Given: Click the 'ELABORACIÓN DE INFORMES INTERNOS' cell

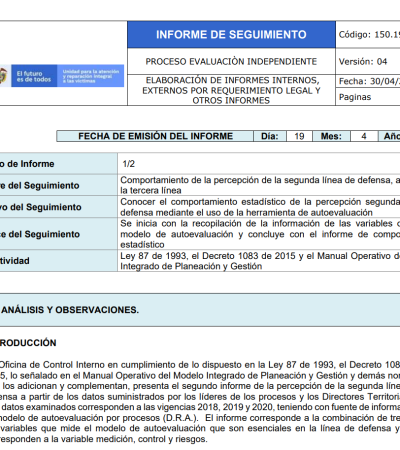Looking at the screenshot, I should click(x=231, y=90).
